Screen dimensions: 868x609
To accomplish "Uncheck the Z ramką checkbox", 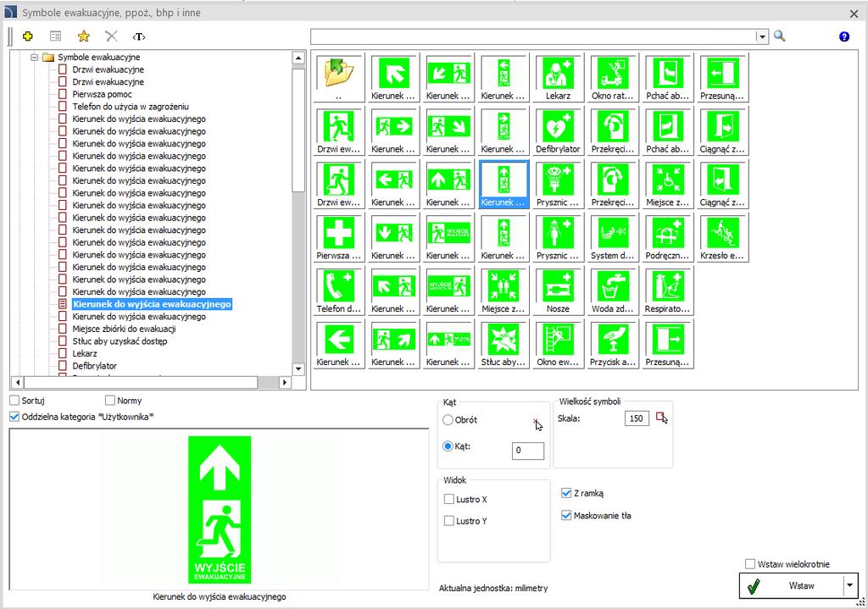I will pyautogui.click(x=566, y=494).
